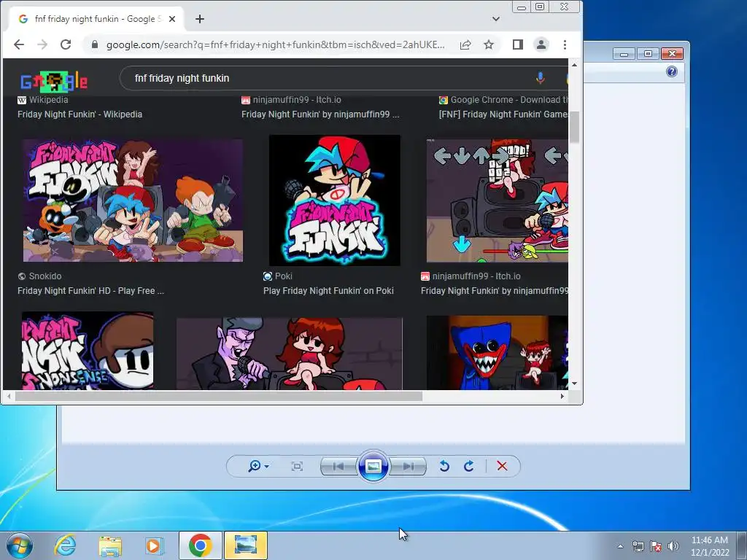Open Poki Friday Night Funkin' logo image
Screen dimensions: 747x560
pyautogui.click(x=334, y=200)
